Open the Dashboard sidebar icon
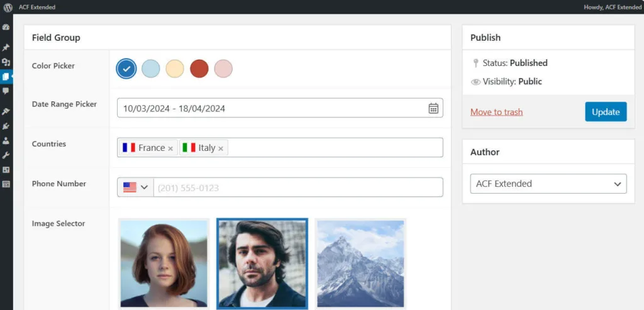The width and height of the screenshot is (644, 310). pyautogui.click(x=6, y=28)
